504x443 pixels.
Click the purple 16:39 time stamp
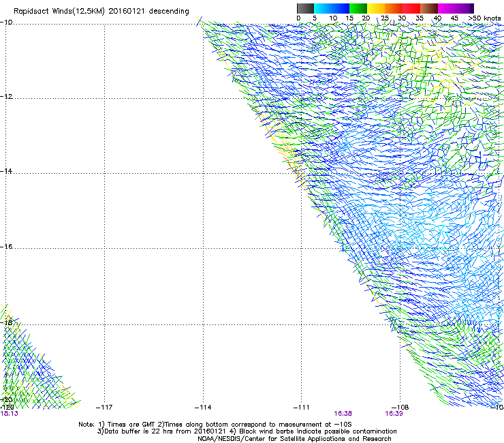[x=394, y=414]
